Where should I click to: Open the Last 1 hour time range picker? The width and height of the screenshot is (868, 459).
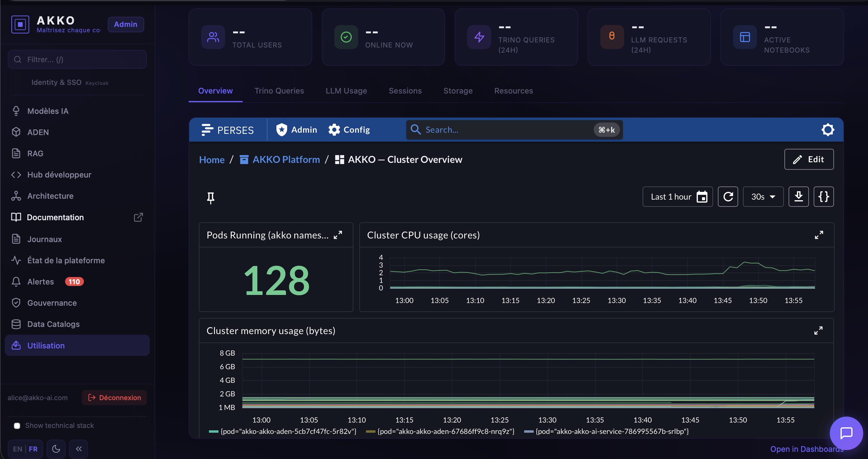click(677, 197)
